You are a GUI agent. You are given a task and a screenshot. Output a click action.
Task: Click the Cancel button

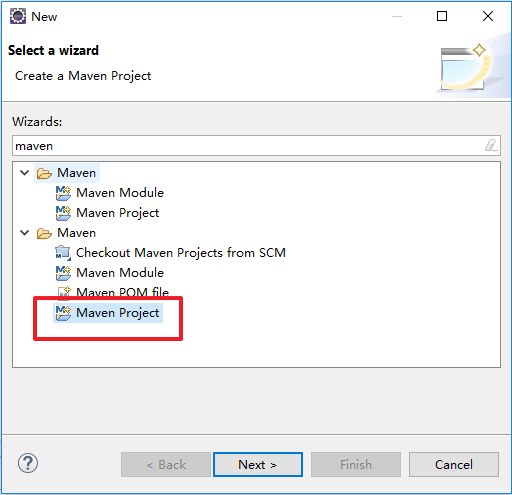click(x=454, y=464)
